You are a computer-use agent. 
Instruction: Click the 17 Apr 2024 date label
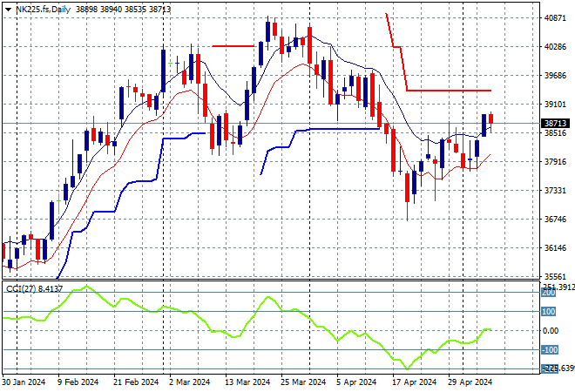coord(415,382)
